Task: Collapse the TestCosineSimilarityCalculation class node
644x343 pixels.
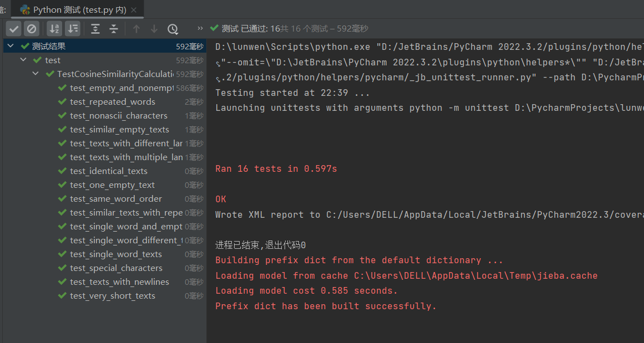Action: click(35, 74)
